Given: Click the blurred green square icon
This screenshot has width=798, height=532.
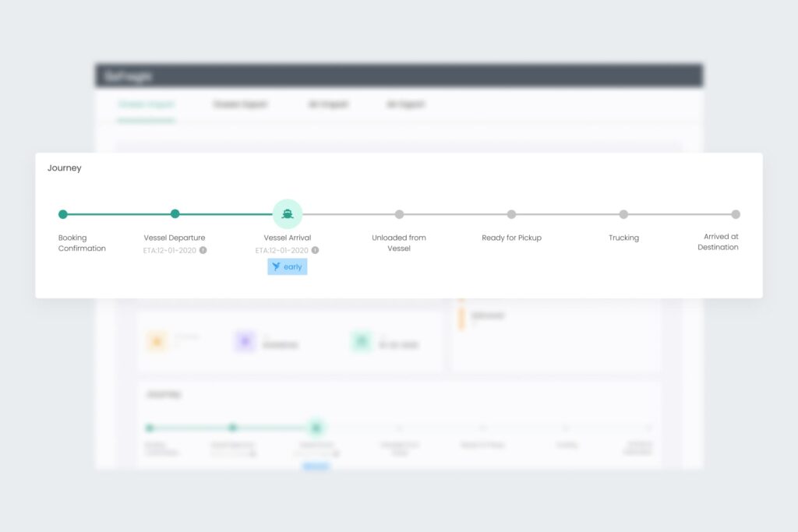Looking at the screenshot, I should coord(360,341).
